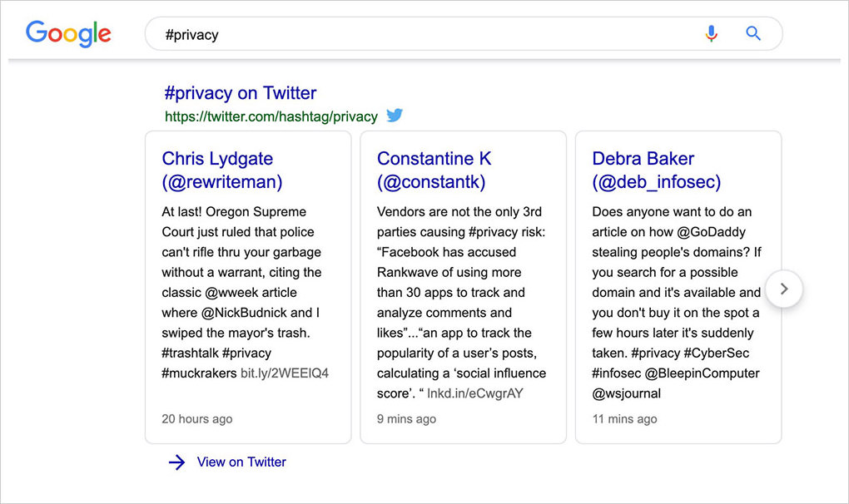Image resolution: width=849 pixels, height=504 pixels.
Task: Click the '20 hours ago' timestamp
Action: coord(197,419)
